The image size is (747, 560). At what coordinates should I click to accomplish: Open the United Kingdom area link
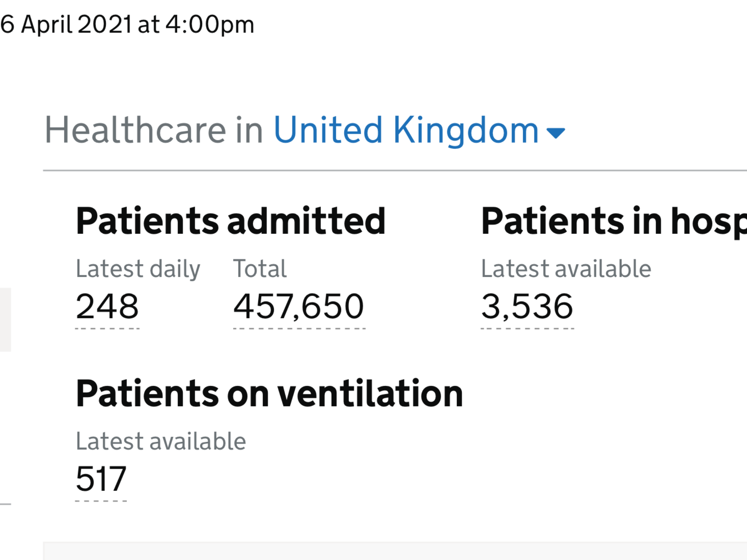(406, 130)
